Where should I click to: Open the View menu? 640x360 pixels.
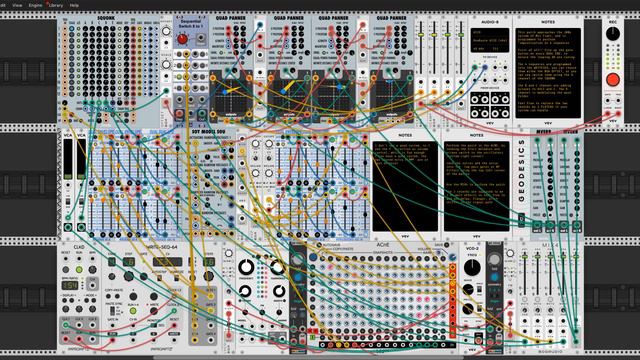[17, 5]
